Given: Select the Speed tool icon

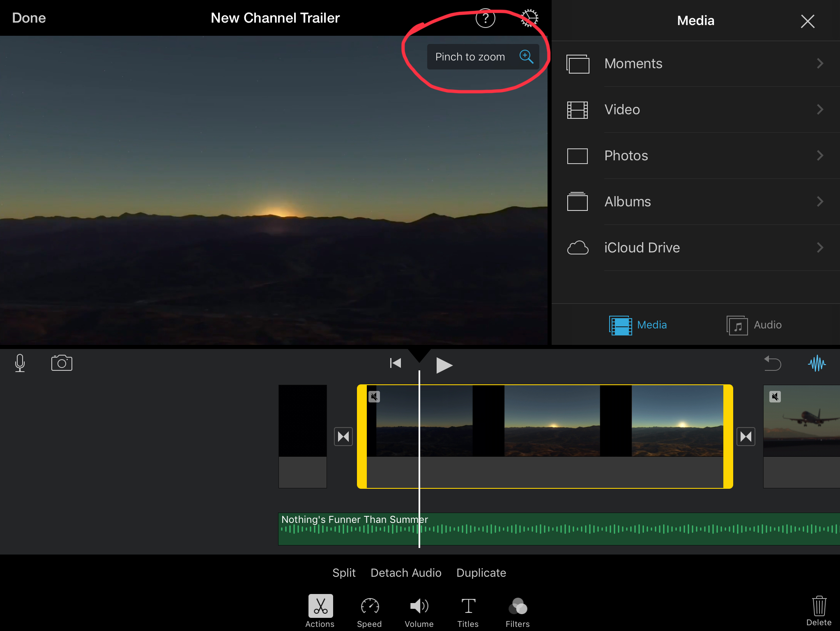Looking at the screenshot, I should 369,612.
